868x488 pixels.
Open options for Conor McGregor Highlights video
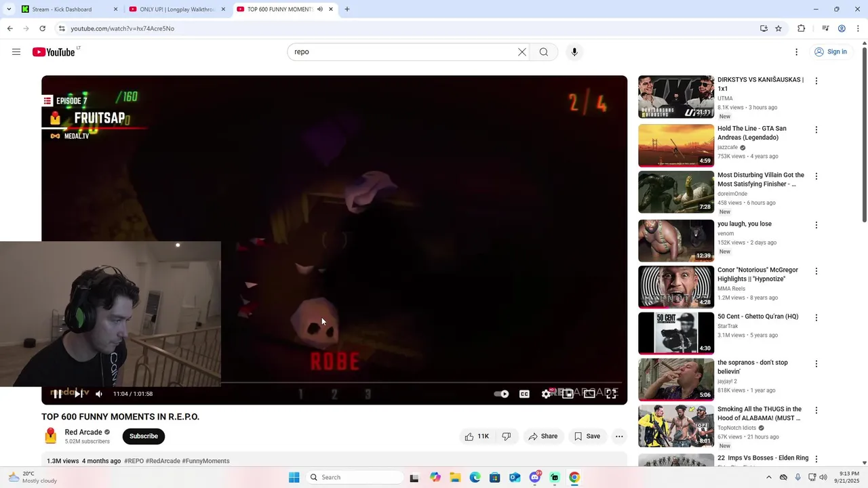tap(816, 271)
